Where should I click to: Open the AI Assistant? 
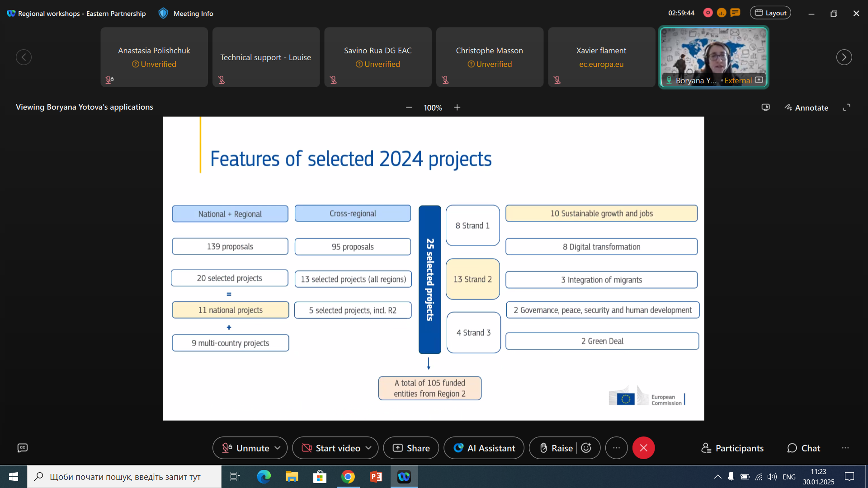click(484, 448)
